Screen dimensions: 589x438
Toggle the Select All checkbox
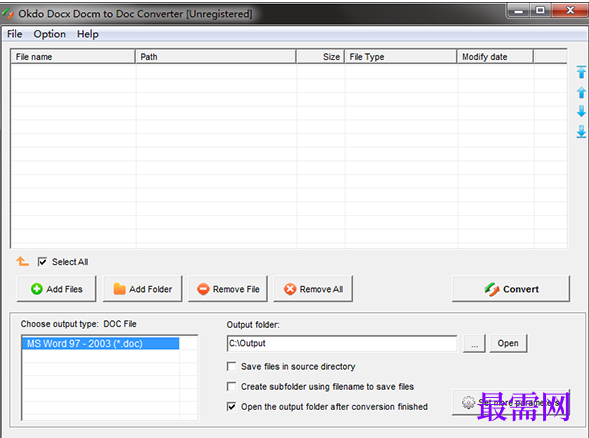(42, 262)
